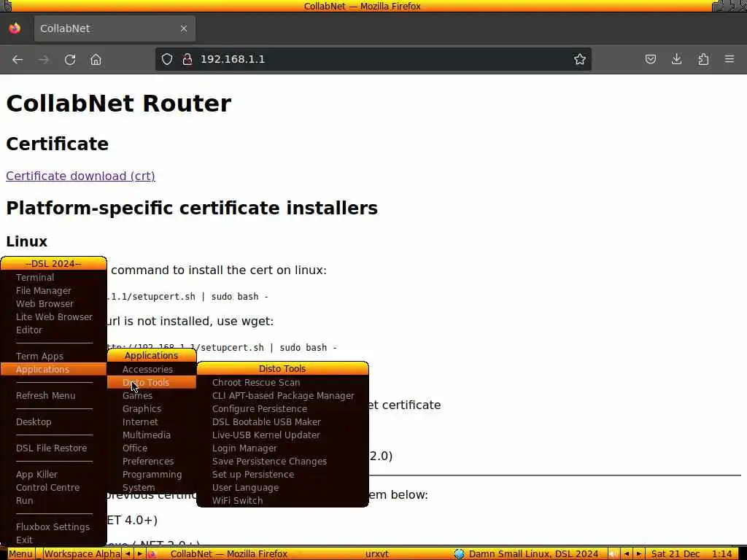The image size is (747, 560).
Task: Launch File Manager from DSL menu
Action: tap(53, 290)
